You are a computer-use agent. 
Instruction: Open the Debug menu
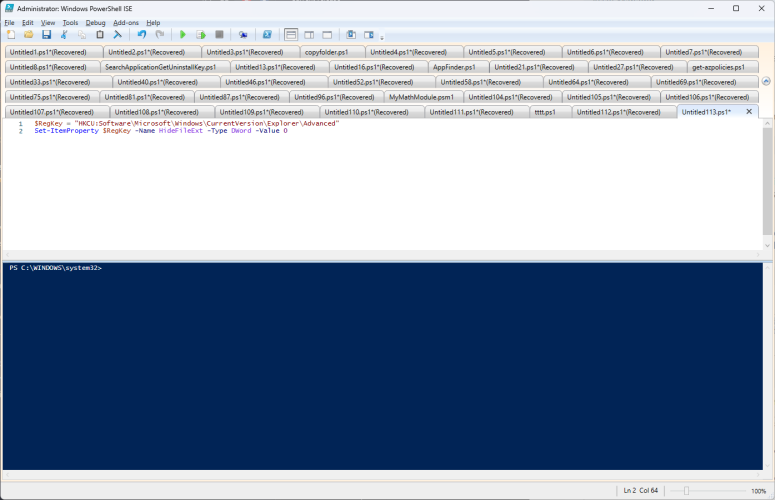point(95,23)
